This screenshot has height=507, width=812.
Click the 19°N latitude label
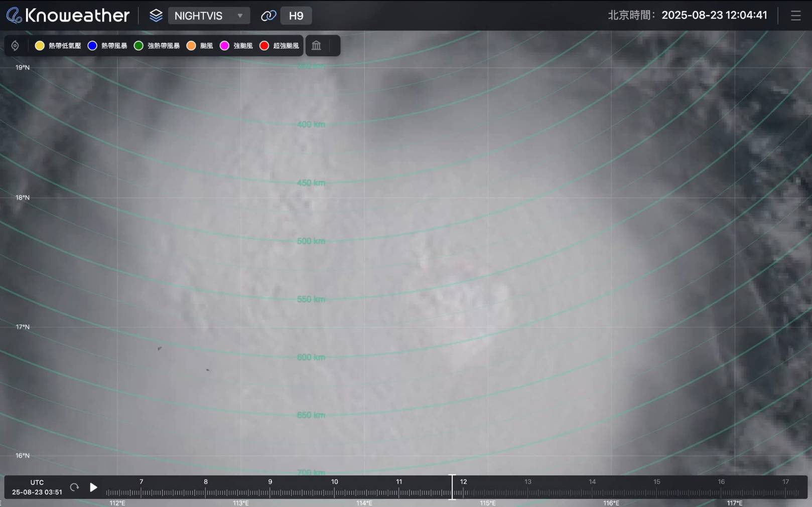pyautogui.click(x=23, y=67)
